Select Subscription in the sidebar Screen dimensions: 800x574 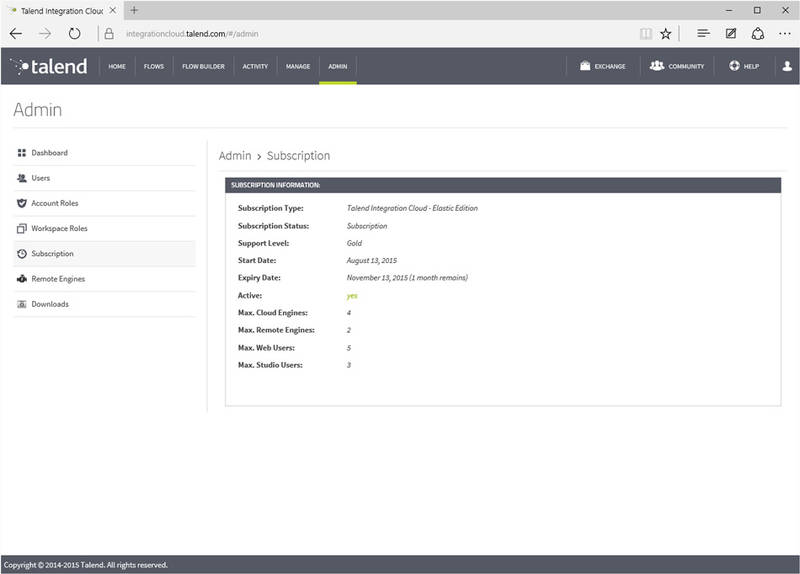point(104,254)
